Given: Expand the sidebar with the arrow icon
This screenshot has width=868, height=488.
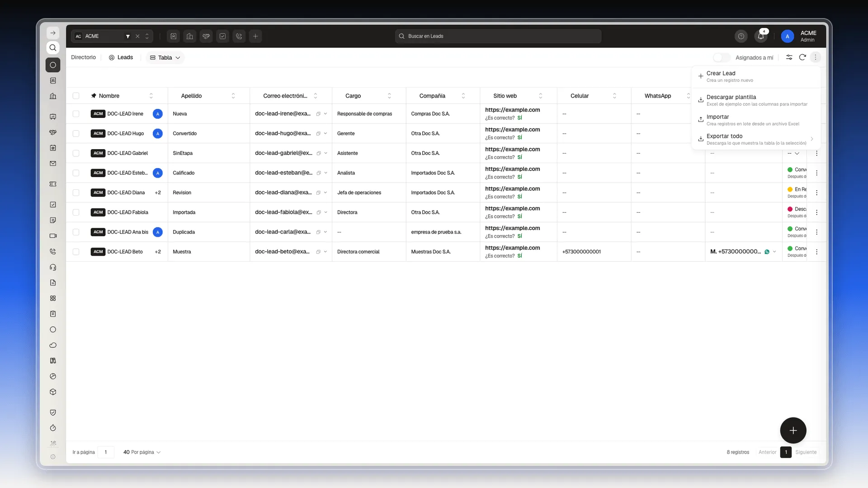Looking at the screenshot, I should coord(53,33).
